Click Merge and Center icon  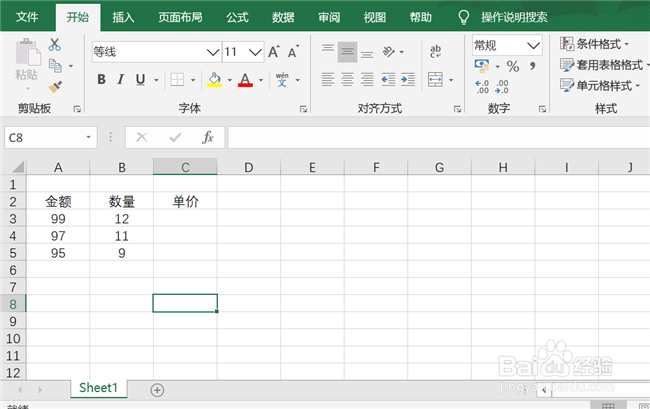tap(435, 79)
